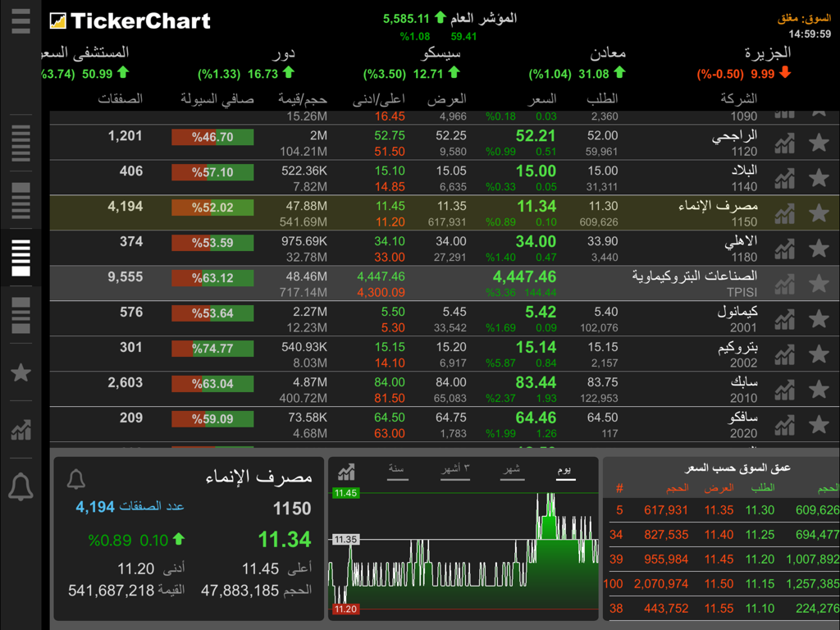Click the chart icon in the price chart panel
Image resolution: width=840 pixels, height=630 pixels.
[x=345, y=472]
